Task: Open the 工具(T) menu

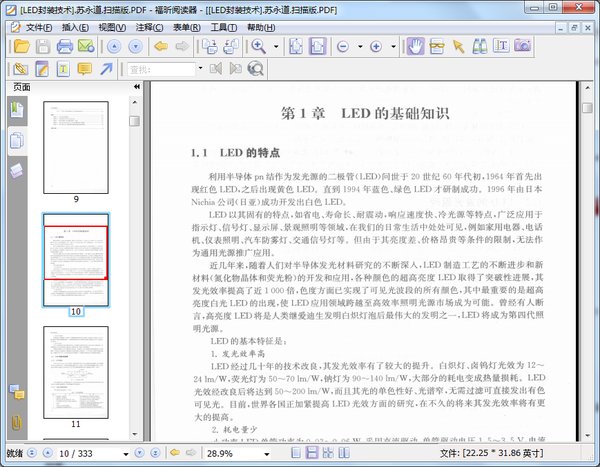Action: 224,28
